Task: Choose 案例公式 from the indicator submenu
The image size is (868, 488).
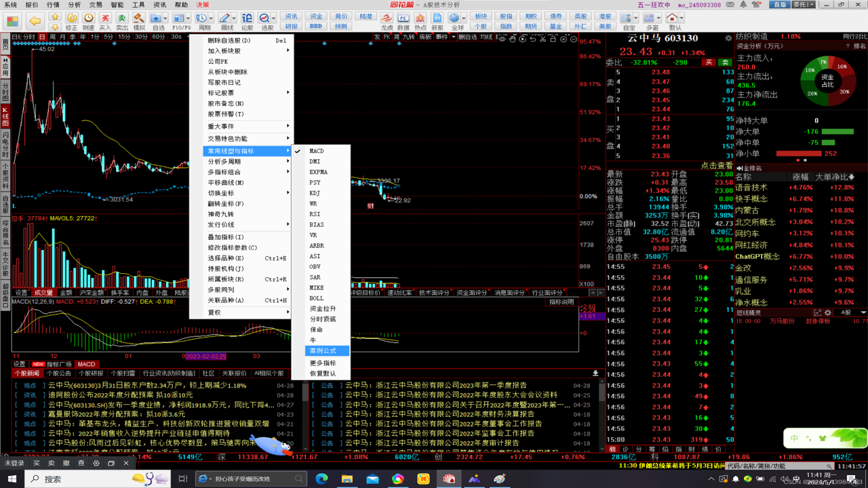Action: pyautogui.click(x=328, y=351)
